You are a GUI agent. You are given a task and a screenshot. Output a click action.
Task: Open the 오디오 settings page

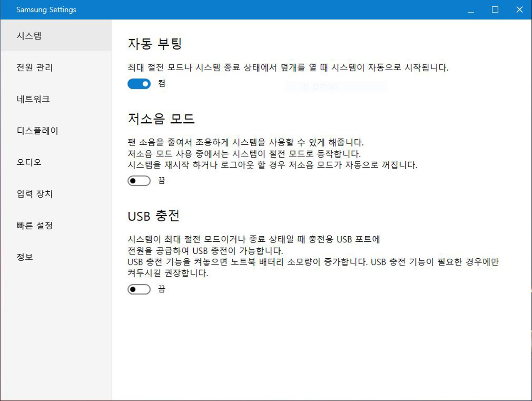point(29,162)
